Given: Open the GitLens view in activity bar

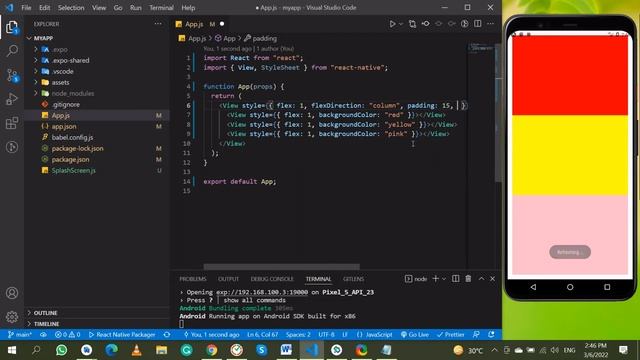Looking at the screenshot, I should tap(12, 147).
